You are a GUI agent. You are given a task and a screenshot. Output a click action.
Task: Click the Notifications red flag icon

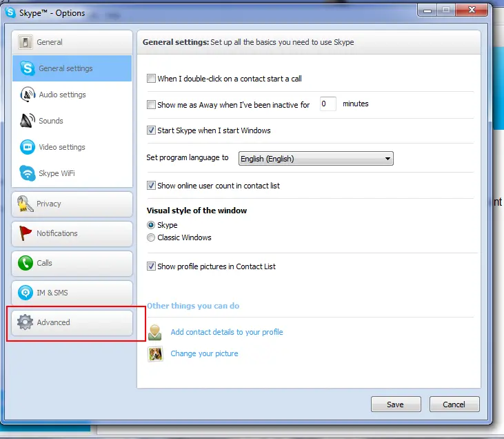click(25, 233)
